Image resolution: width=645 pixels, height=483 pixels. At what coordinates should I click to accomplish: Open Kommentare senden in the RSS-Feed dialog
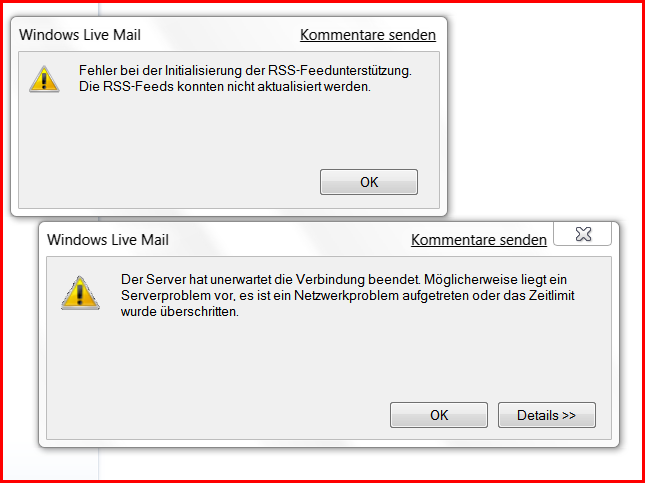(x=368, y=35)
